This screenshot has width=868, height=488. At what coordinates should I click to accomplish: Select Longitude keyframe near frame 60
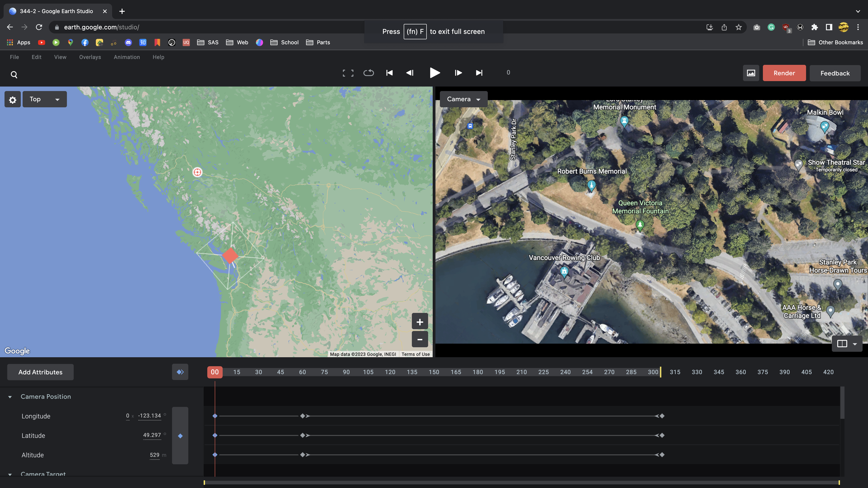click(x=303, y=416)
